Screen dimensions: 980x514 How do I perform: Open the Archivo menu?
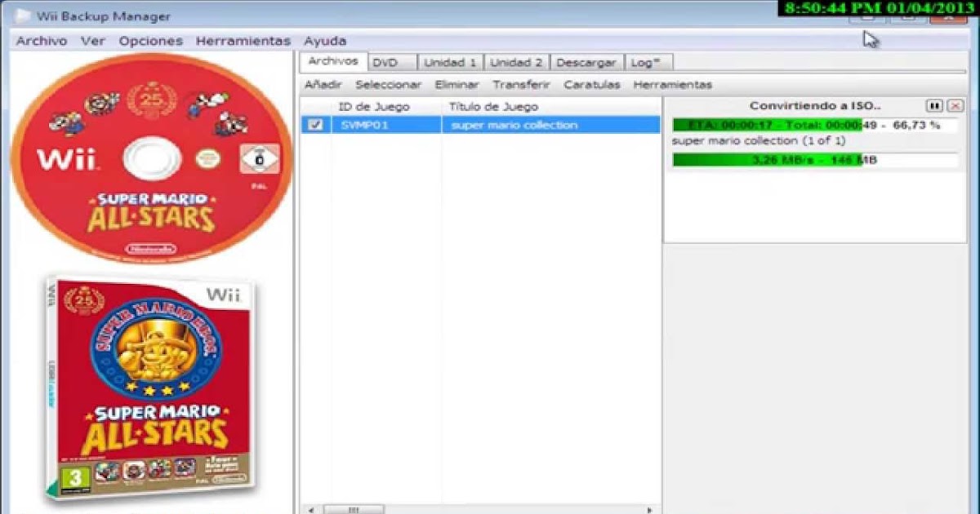(42, 41)
